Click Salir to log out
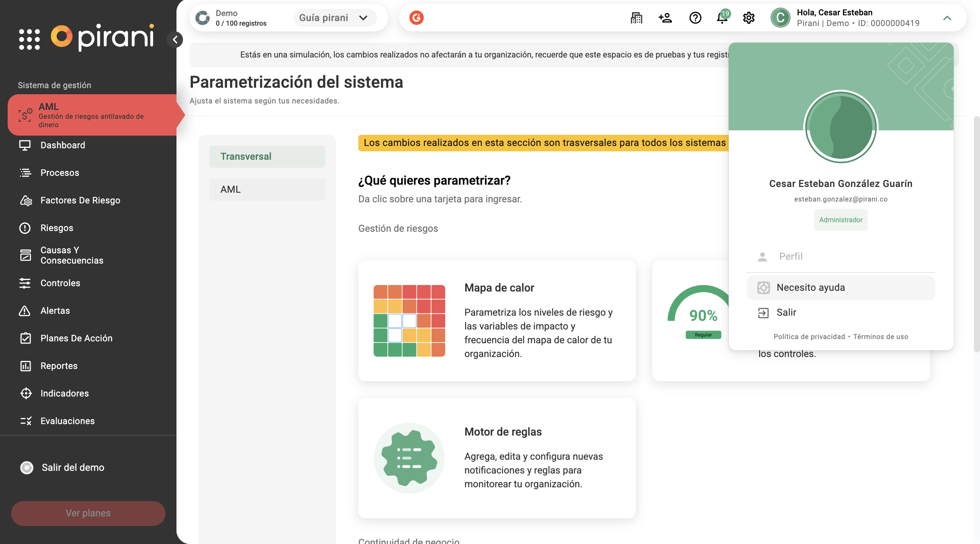The height and width of the screenshot is (544, 980). pos(786,313)
